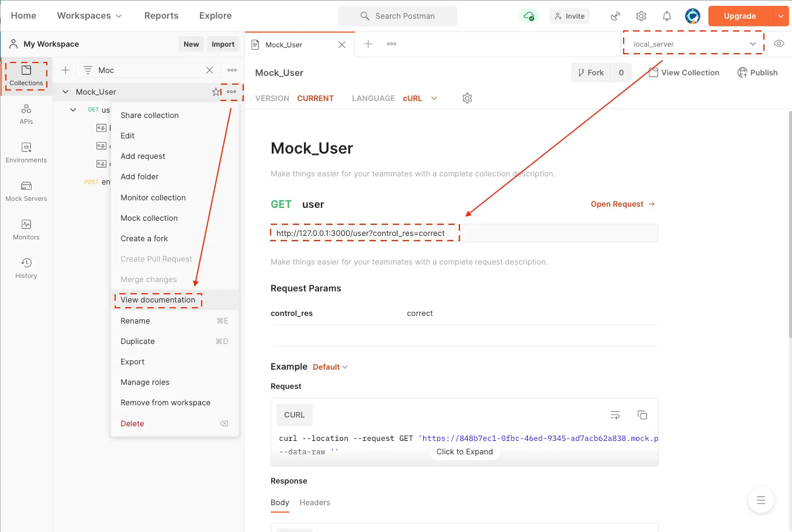
Task: Switch to the Environments sidebar panel
Action: click(x=26, y=153)
